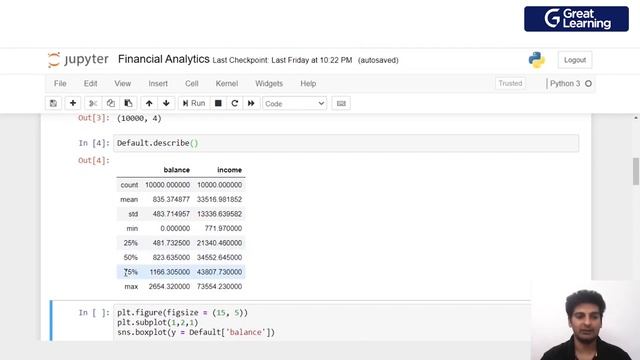The image size is (640, 360).
Task: Open the Kernel menu
Action: [x=227, y=83]
